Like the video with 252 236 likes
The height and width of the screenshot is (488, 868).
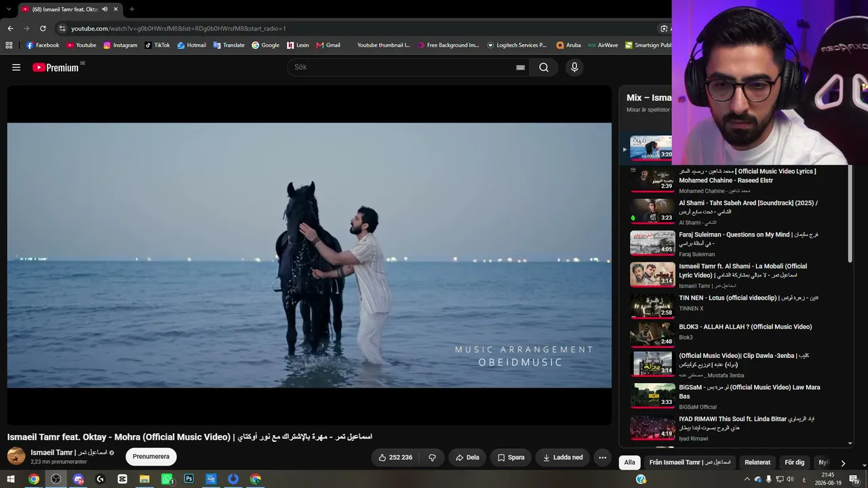point(396,457)
